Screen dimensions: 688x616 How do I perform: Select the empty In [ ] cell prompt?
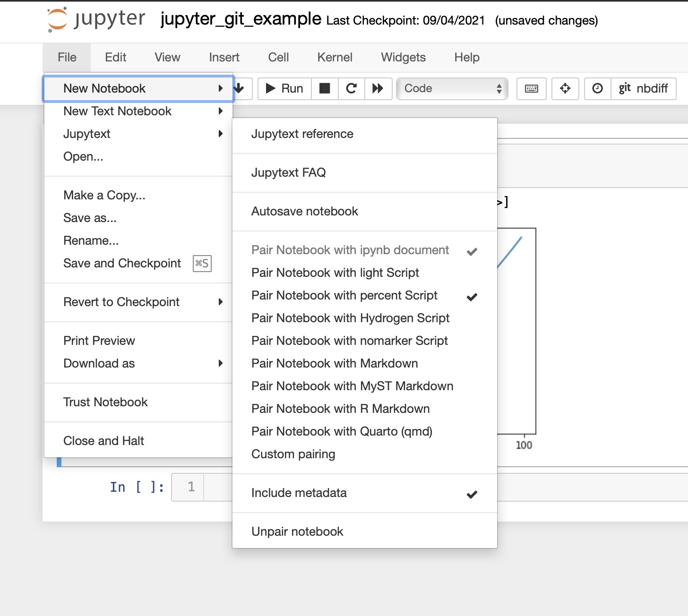click(137, 487)
